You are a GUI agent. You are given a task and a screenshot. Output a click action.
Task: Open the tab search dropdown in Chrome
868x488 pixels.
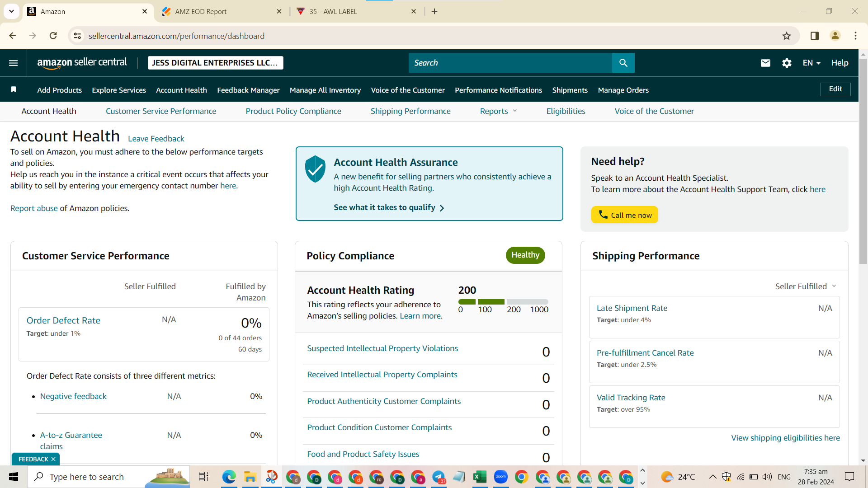[11, 11]
